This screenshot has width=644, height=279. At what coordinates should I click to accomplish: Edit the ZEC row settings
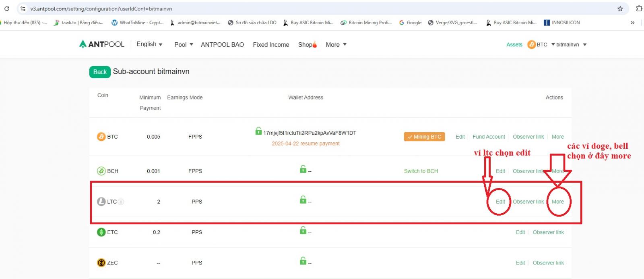pos(520,263)
